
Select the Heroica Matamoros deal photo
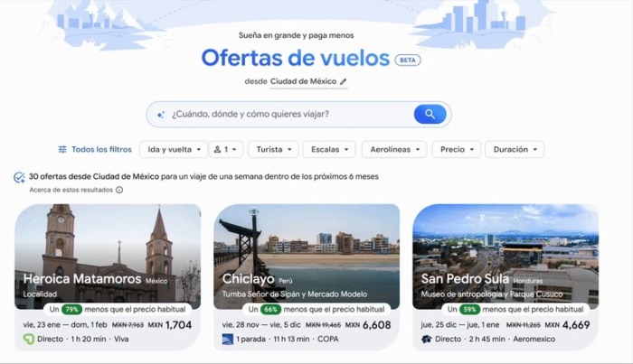click(108, 244)
